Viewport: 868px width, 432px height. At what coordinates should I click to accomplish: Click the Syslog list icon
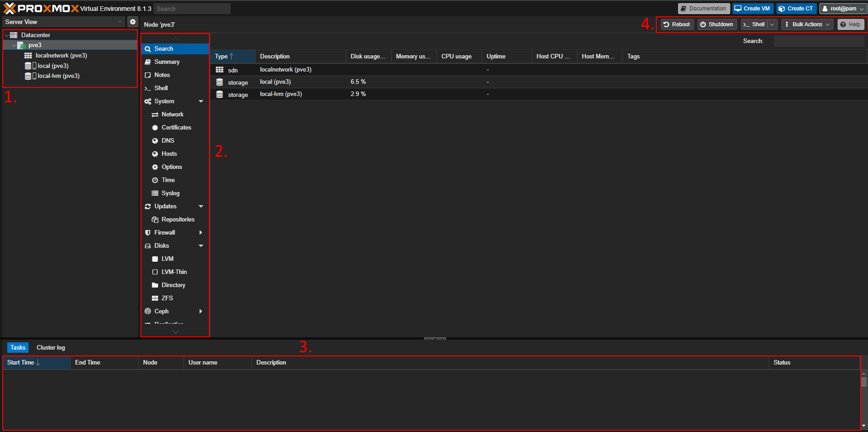155,193
